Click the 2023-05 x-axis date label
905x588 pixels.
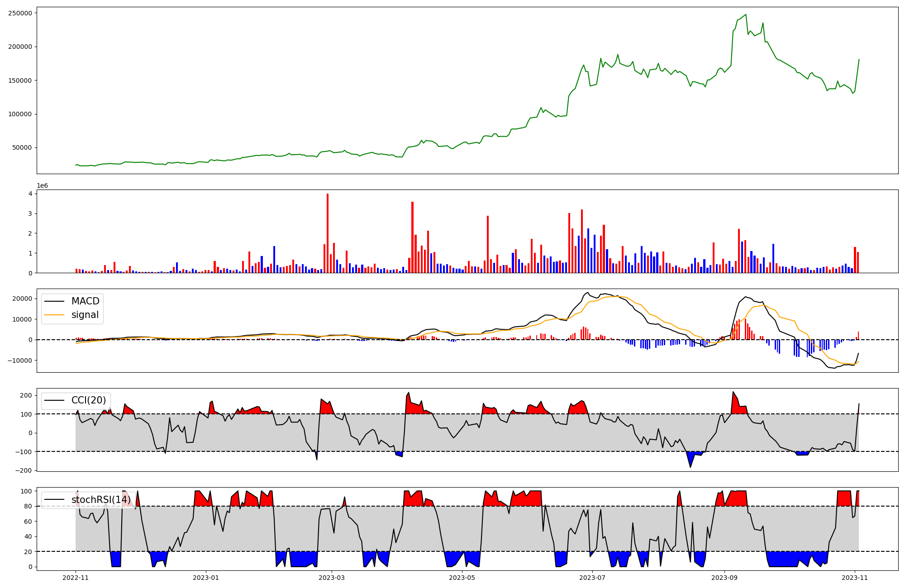click(462, 578)
